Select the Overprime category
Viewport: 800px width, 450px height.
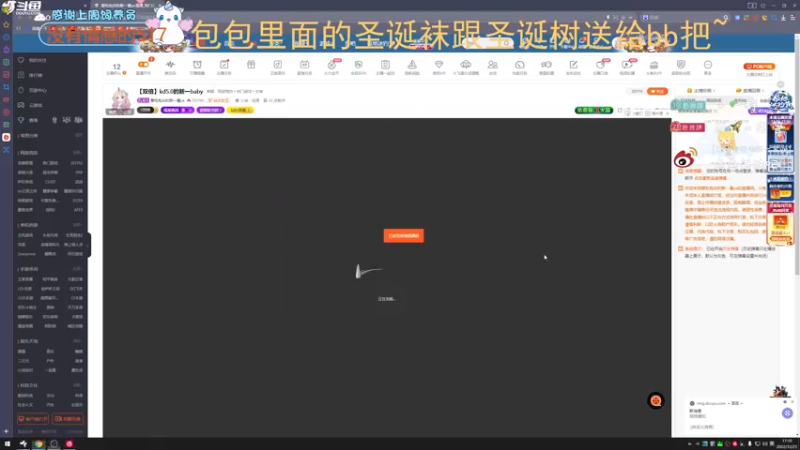27,254
